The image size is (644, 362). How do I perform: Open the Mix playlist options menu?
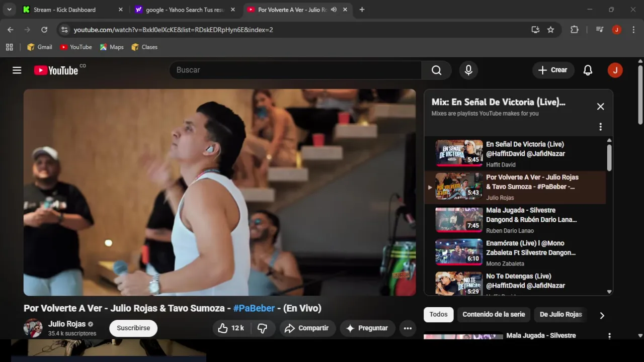(x=600, y=127)
